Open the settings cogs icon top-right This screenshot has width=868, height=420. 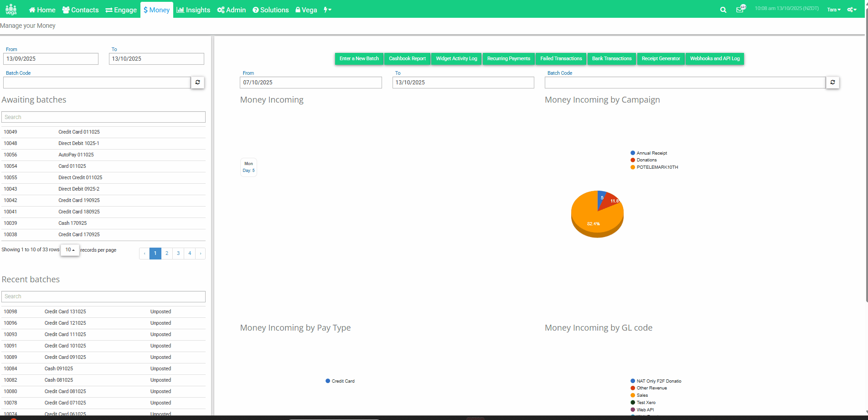point(852,10)
